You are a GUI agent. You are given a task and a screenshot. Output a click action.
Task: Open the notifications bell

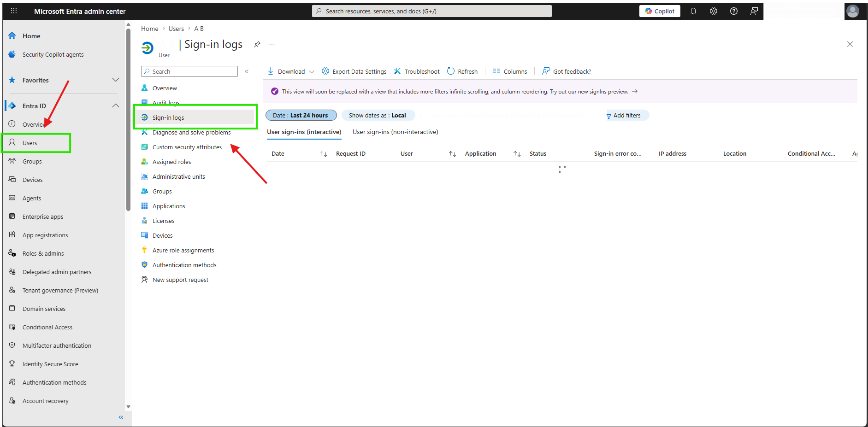(x=693, y=11)
